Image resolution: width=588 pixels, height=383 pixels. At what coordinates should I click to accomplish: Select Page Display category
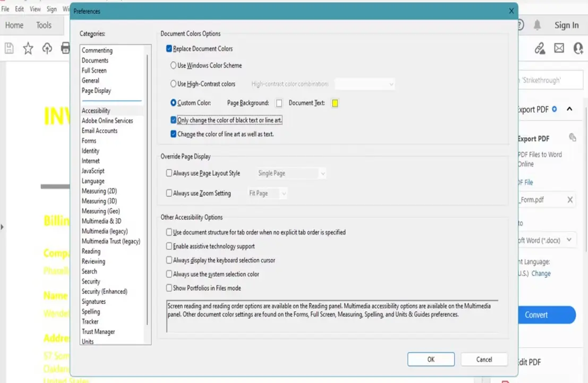coord(96,91)
